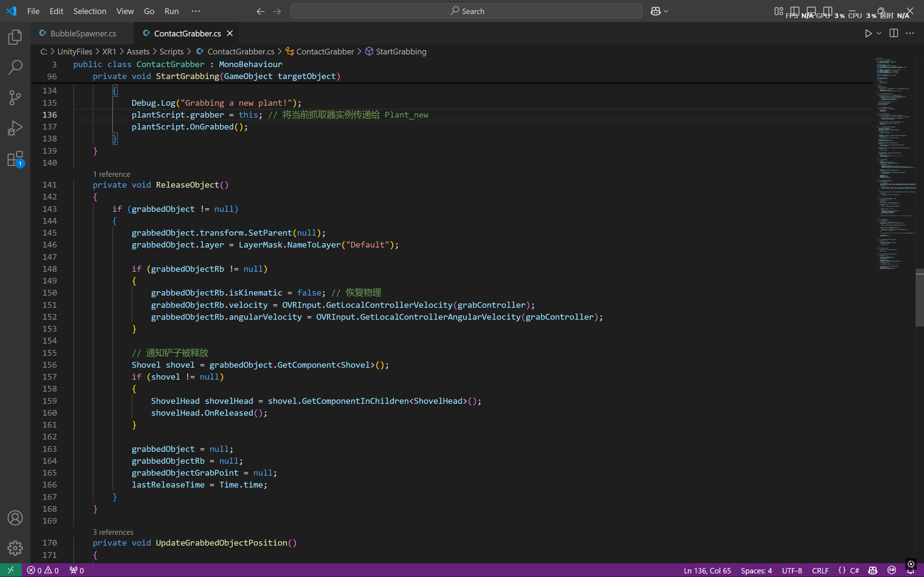Viewport: 924px width, 577px height.
Task: Expand the run button dropdown arrow
Action: [879, 34]
